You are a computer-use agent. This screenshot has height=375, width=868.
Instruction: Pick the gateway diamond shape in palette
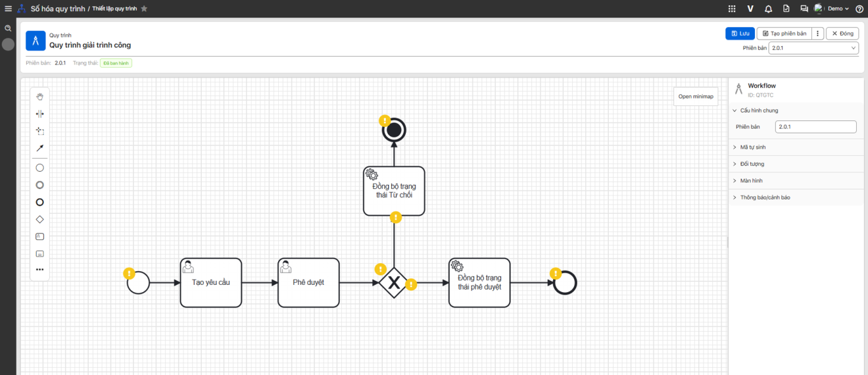39,219
